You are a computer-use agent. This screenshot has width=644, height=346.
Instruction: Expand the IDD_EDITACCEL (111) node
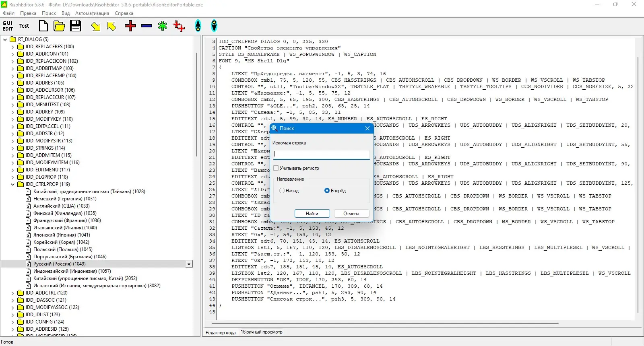(x=12, y=126)
